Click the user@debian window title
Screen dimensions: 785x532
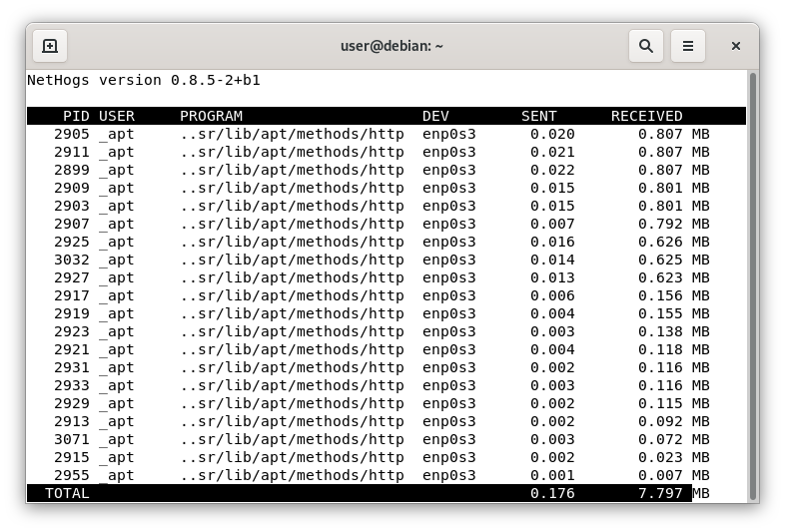click(x=392, y=46)
